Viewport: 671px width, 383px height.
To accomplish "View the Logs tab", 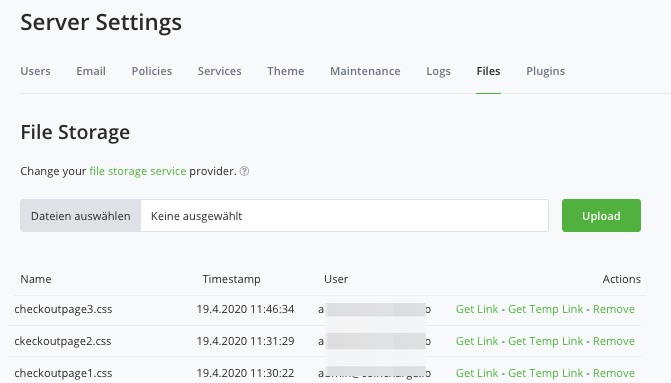I will point(438,71).
